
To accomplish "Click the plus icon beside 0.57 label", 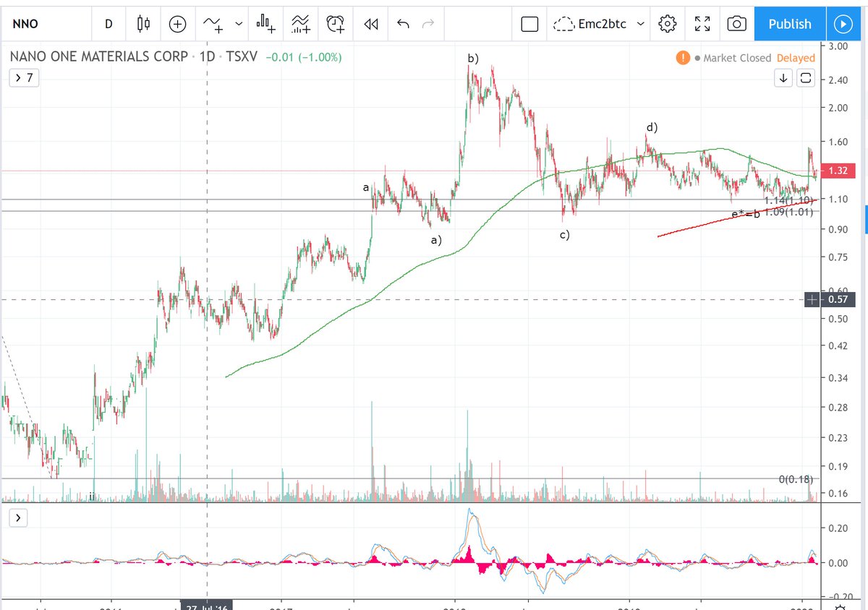I will point(812,298).
